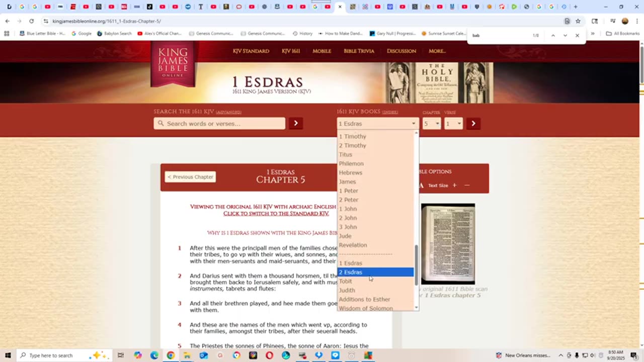Viewport: 644px width, 362px height.
Task: Open the Discussion menu item
Action: (x=401, y=51)
